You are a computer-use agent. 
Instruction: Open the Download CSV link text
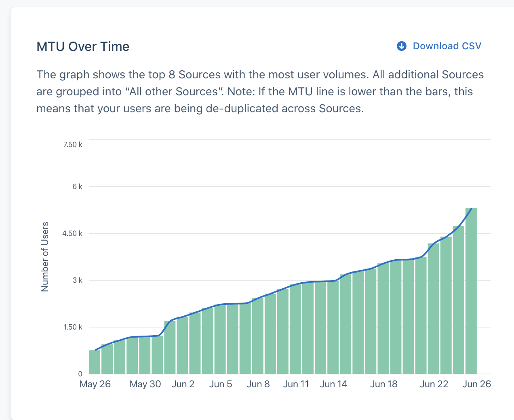447,46
